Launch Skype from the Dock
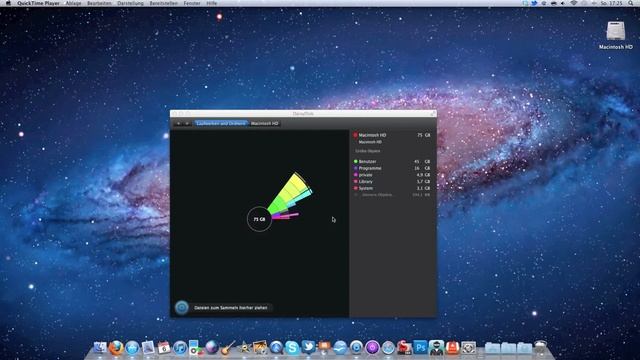The image size is (640, 360). (292, 348)
